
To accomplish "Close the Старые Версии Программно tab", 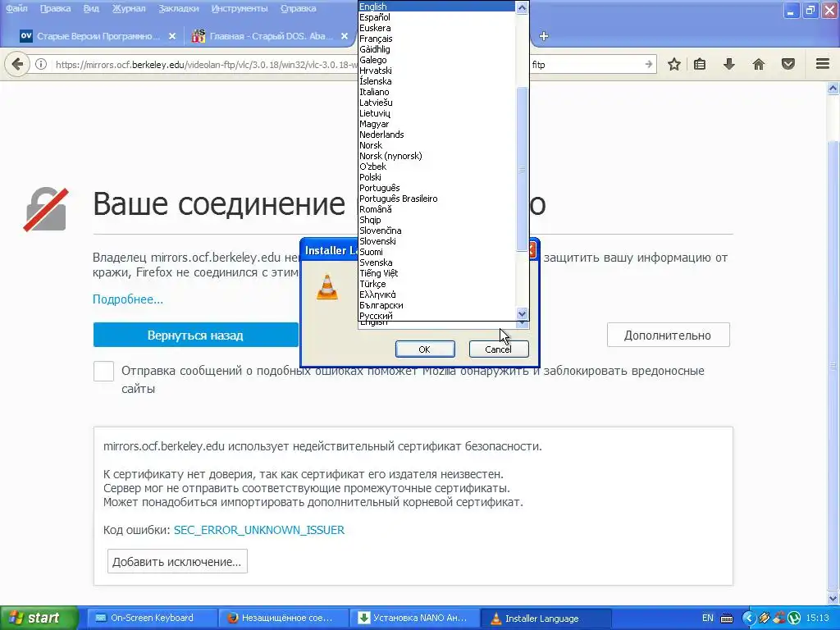I will pyautogui.click(x=172, y=36).
